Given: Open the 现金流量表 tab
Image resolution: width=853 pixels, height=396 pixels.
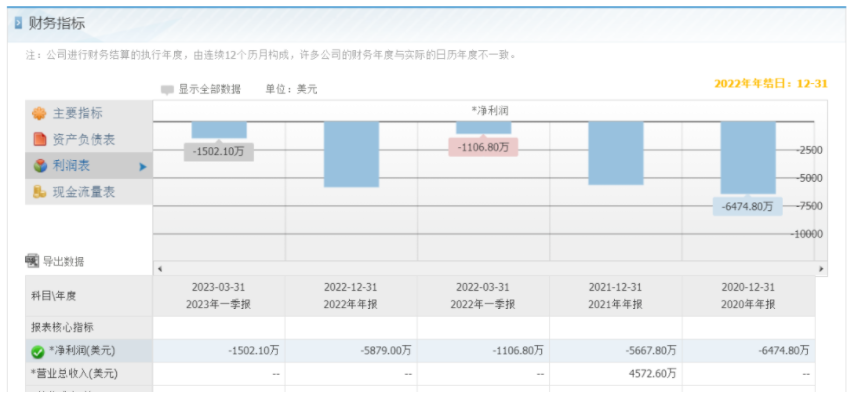Looking at the screenshot, I should 89,192.
